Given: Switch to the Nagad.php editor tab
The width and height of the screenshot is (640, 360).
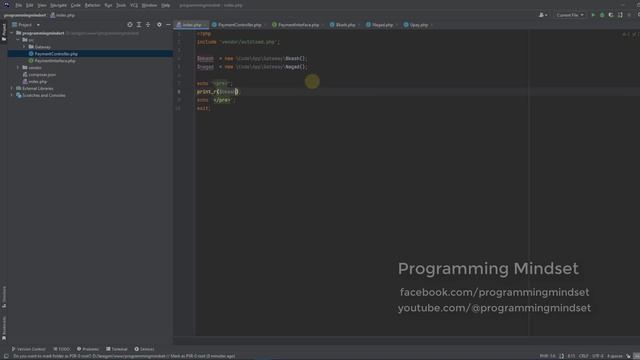Looking at the screenshot, I should 382,25.
